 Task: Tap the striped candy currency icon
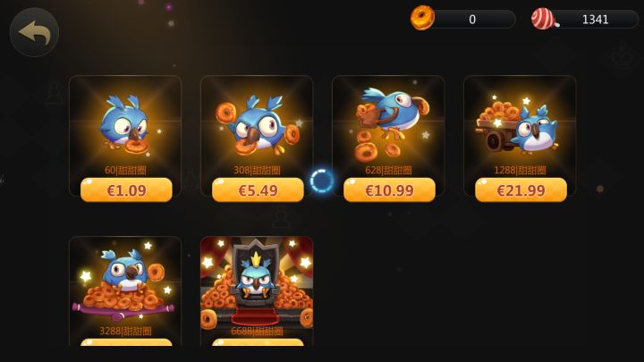[544, 19]
